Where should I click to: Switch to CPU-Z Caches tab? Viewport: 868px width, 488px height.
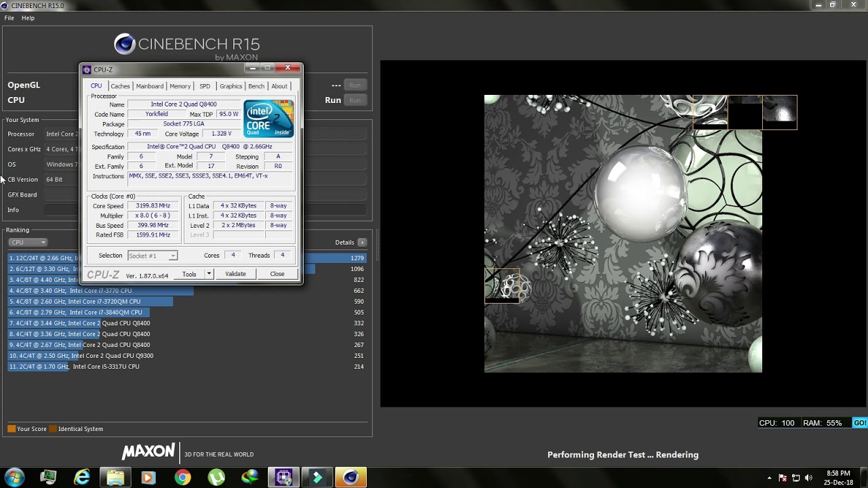pyautogui.click(x=120, y=86)
